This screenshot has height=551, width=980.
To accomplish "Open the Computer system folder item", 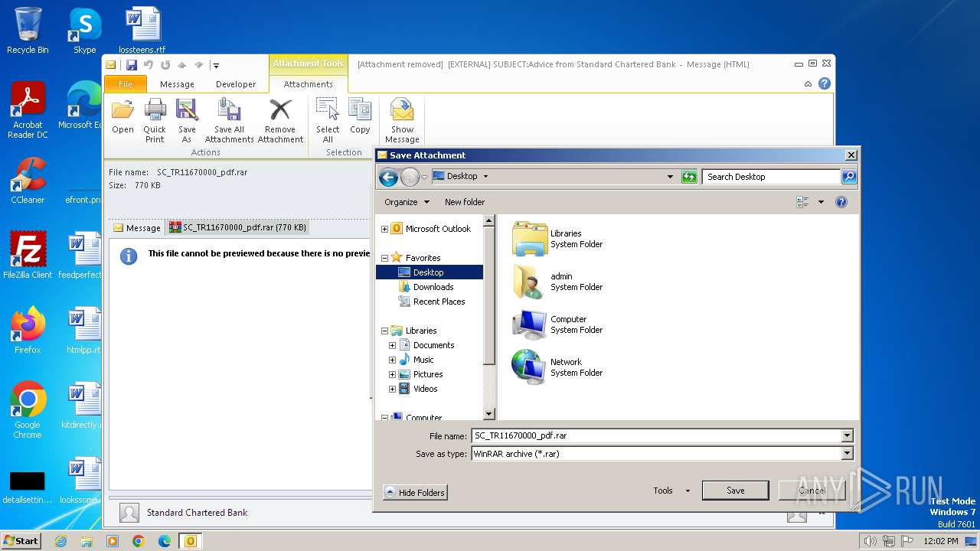I will 558,324.
